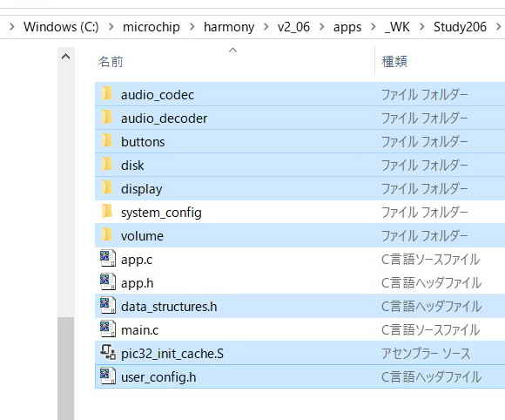Click the navigation pane scroll-up arrow

(65, 57)
